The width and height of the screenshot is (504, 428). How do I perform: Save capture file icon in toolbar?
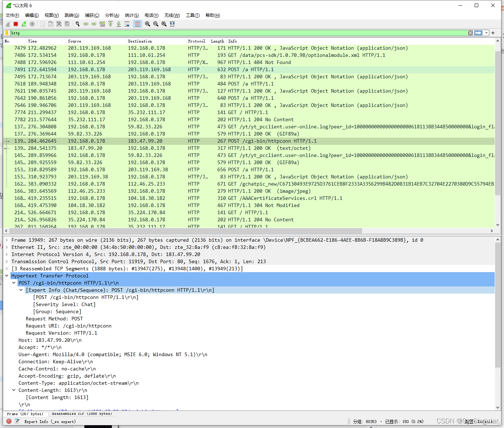pyautogui.click(x=51, y=24)
